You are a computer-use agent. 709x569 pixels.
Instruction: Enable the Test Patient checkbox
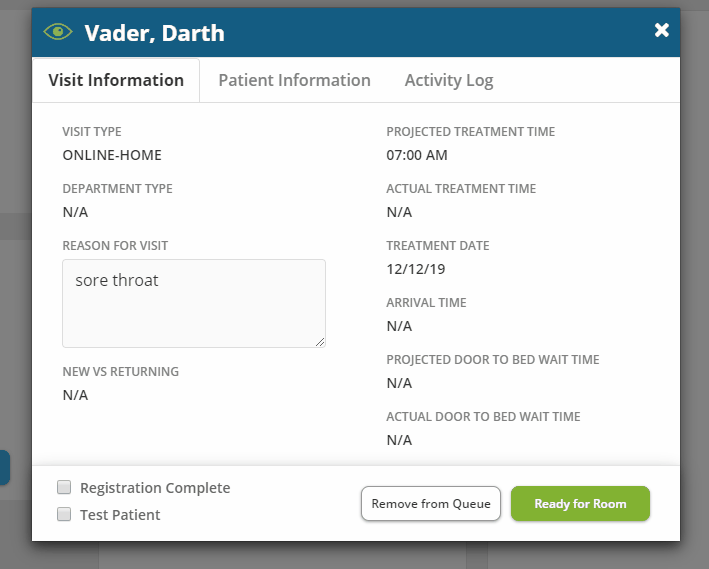pos(64,515)
